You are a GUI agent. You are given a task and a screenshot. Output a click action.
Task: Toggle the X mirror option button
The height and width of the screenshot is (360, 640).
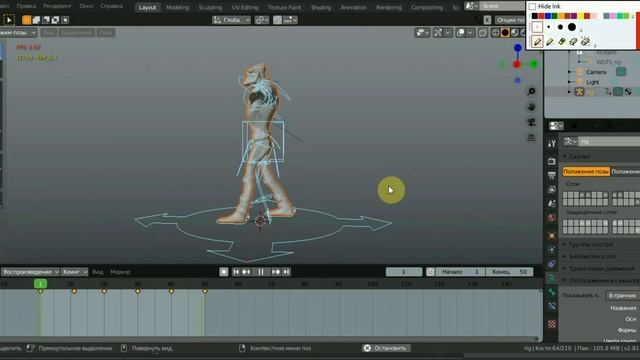pos(487,20)
